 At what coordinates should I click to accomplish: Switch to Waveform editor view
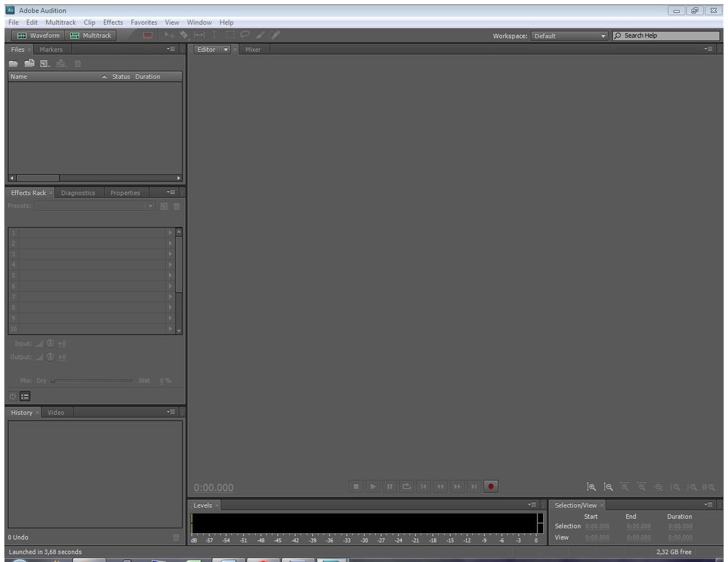coord(38,35)
